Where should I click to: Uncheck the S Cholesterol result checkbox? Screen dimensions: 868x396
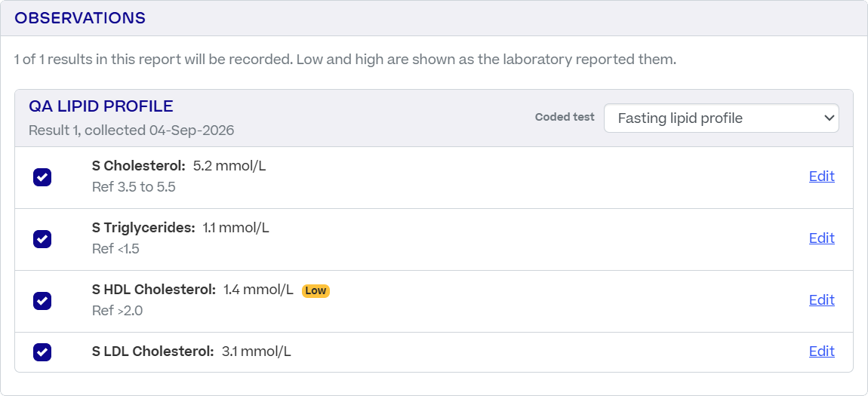(x=42, y=177)
